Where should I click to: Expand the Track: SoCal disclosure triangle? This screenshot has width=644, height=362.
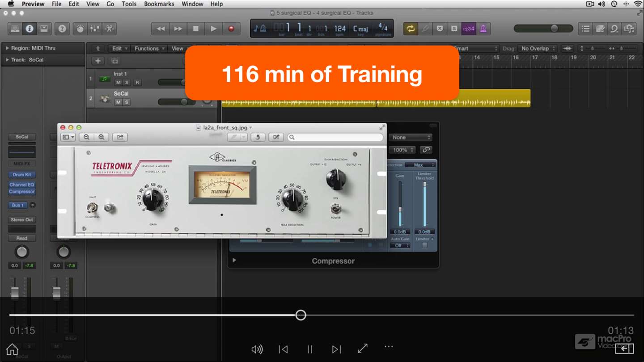pos(7,60)
